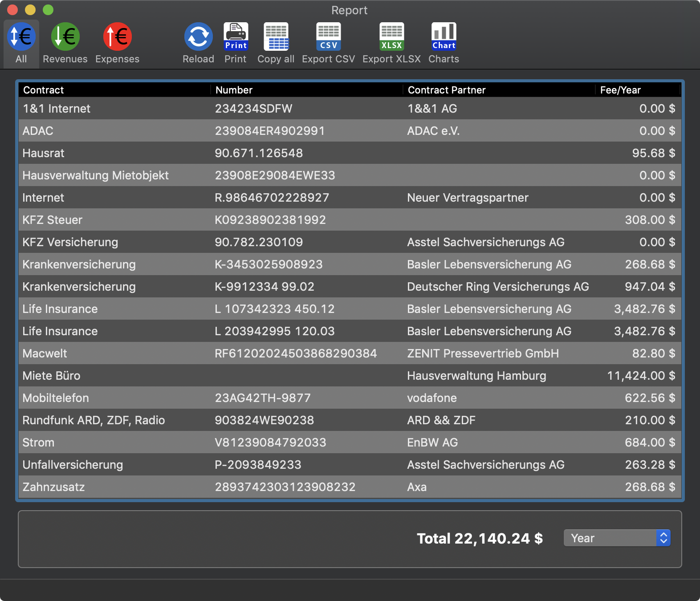This screenshot has height=601, width=700.
Task: Print the report
Action: tap(236, 43)
